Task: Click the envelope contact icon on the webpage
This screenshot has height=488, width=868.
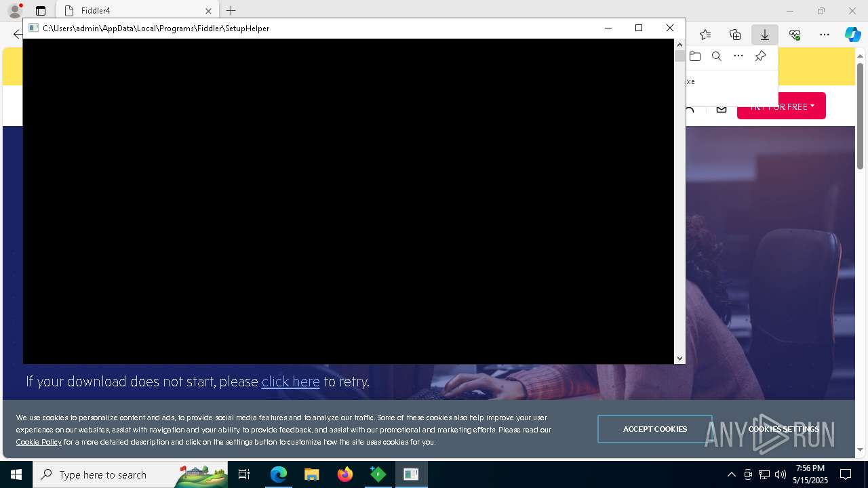Action: pos(722,108)
